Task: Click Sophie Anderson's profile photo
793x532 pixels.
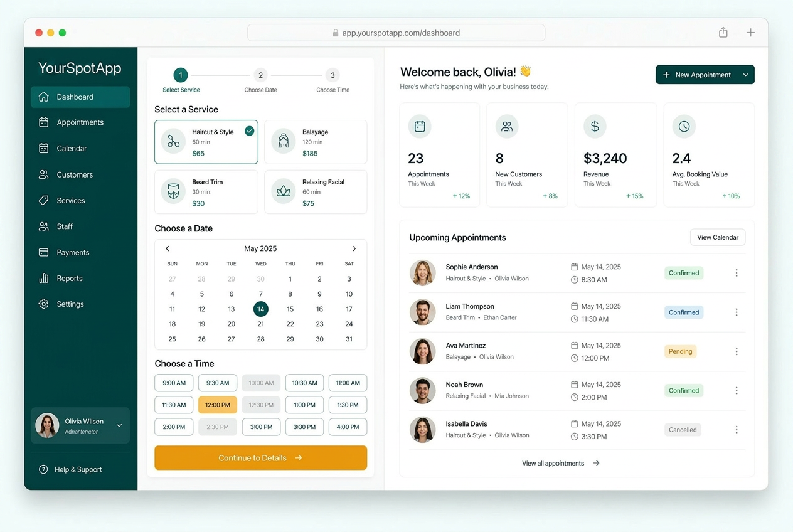Action: pos(422,273)
